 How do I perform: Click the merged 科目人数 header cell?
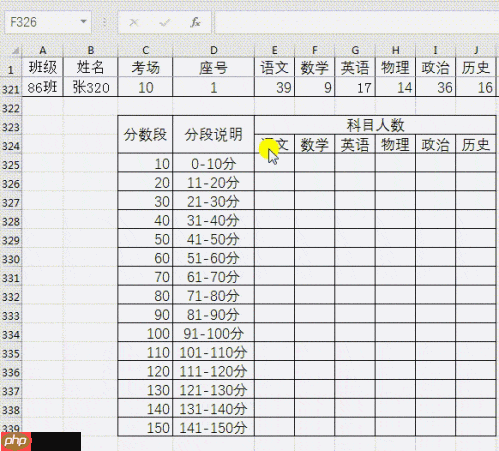pos(375,125)
